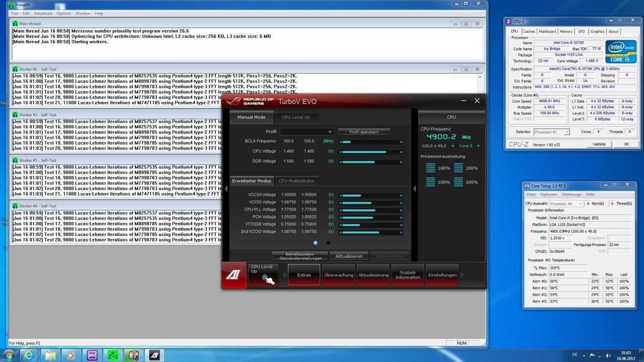Viewport: 644px width, 362px height.
Task: Launch Internet Explorer from taskbar
Action: click(x=29, y=355)
